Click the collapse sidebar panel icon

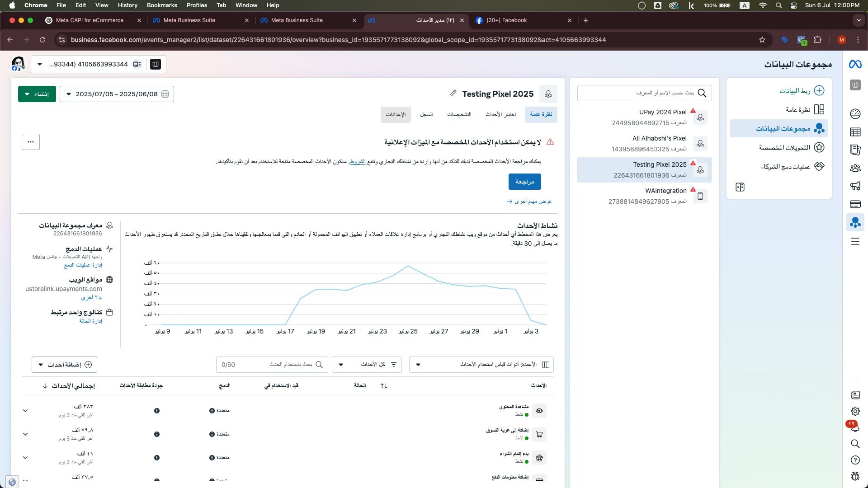pyautogui.click(x=740, y=187)
